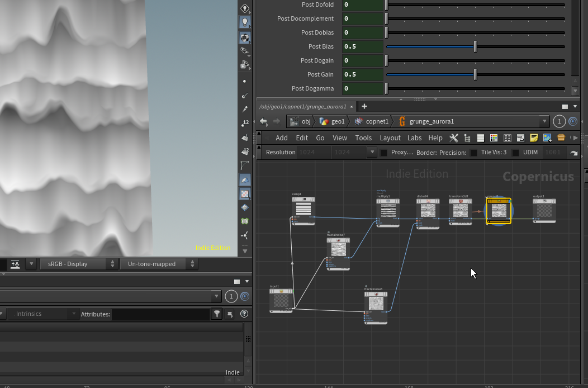Image resolution: width=588 pixels, height=388 pixels.
Task: Click the tree view icon in network toolbar
Action: [x=467, y=138]
